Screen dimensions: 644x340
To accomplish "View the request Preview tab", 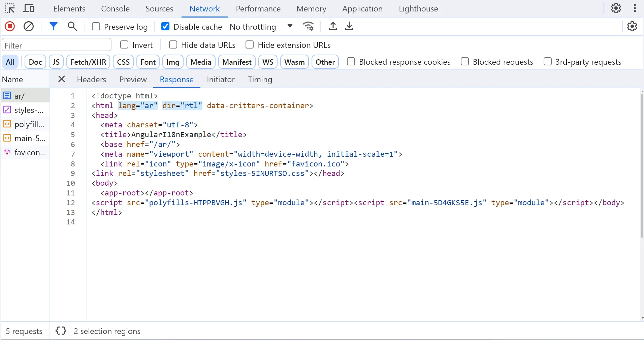I will click(x=133, y=80).
